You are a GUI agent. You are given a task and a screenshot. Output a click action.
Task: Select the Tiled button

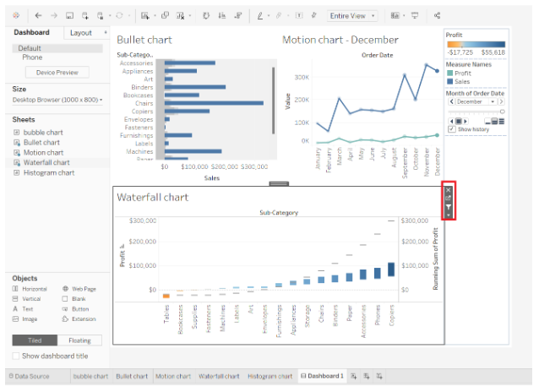click(x=33, y=340)
